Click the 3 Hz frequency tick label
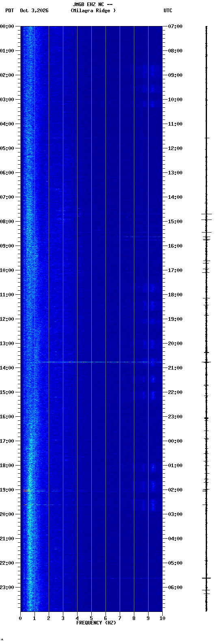 [x=63, y=618]
